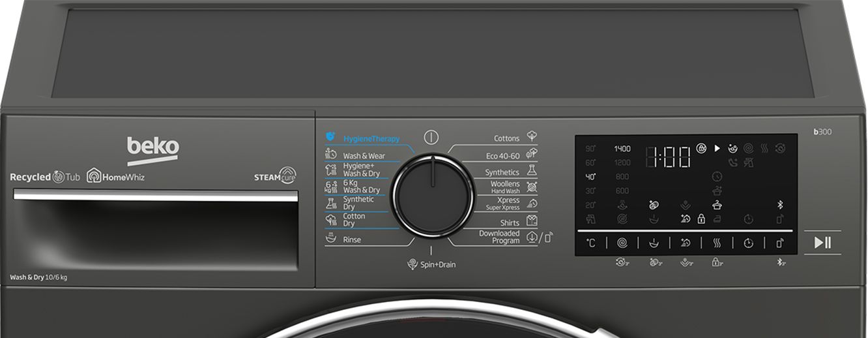
Task: Tap the Bluetooth indicator on the display
Action: [x=780, y=205]
